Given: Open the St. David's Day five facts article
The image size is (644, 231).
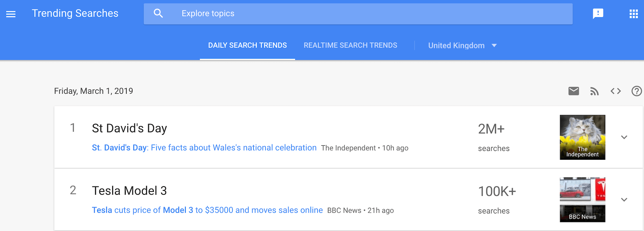Looking at the screenshot, I should [204, 148].
